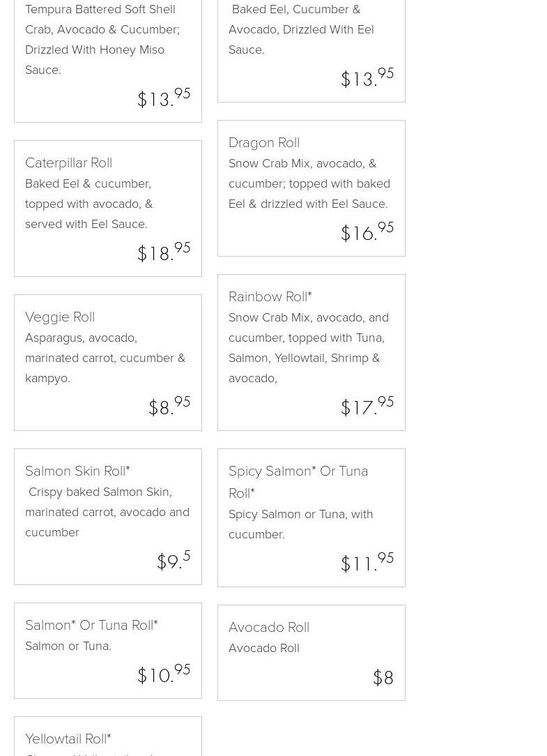Click the Rainbow Roll description text
The image size is (547, 756).
click(309, 347)
